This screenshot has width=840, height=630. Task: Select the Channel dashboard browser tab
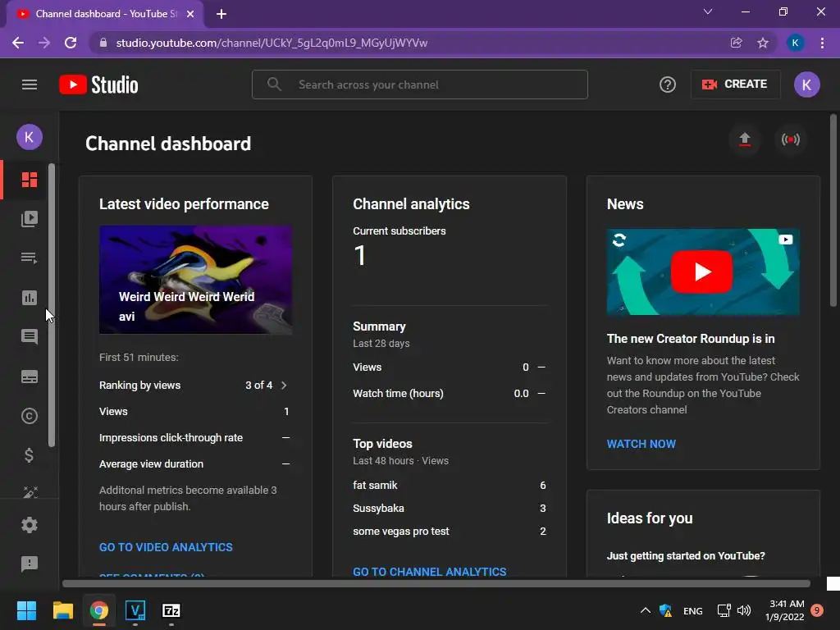106,14
